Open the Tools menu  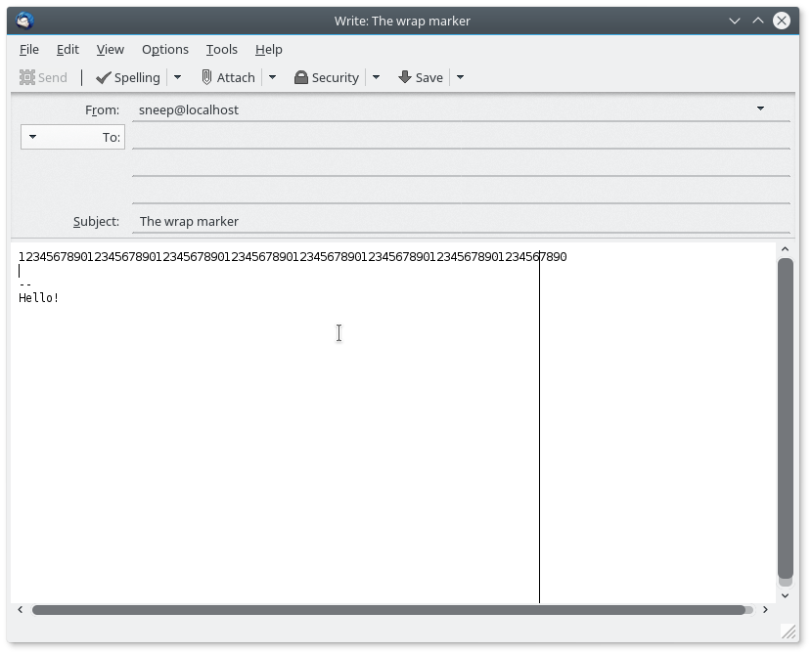pos(221,49)
